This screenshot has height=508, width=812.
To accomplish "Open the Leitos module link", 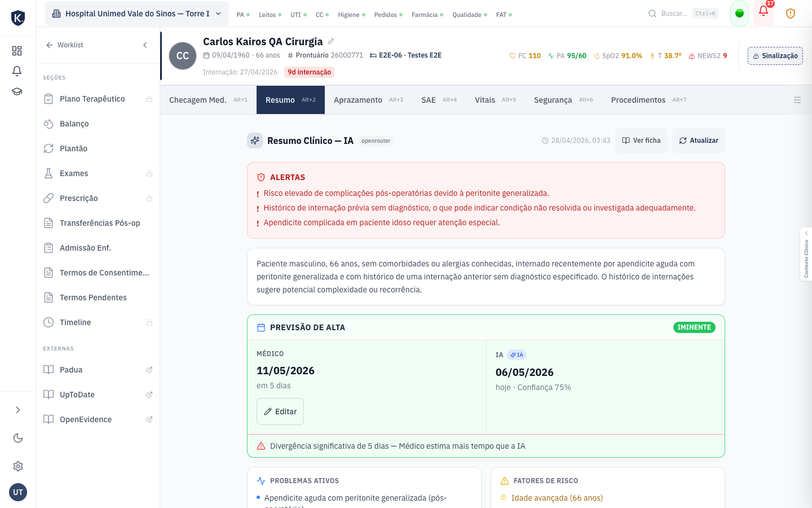I will 270,15.
